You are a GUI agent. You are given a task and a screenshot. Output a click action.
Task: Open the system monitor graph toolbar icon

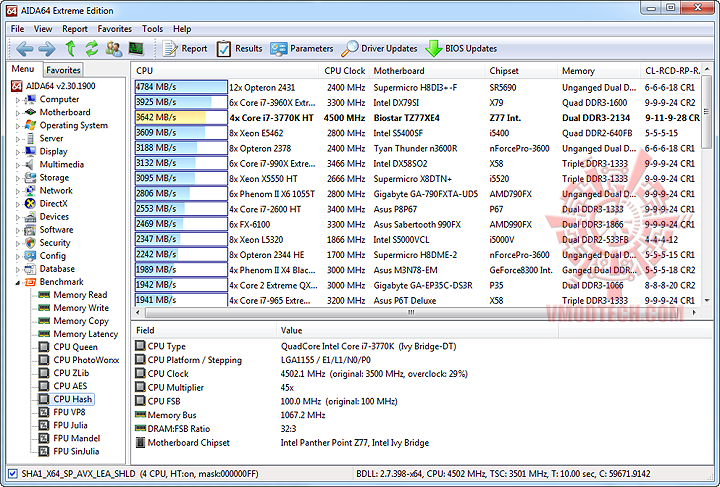click(x=136, y=48)
